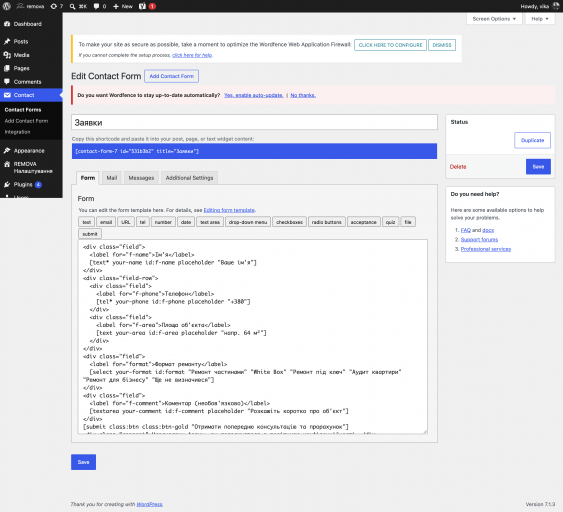Open the Support forums link
This screenshot has width=563, height=512.
point(479,239)
